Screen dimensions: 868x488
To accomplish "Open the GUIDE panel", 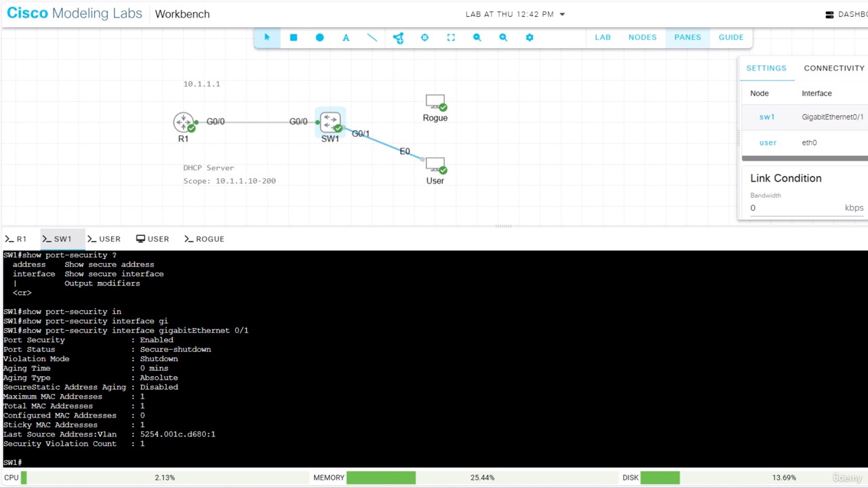I will click(731, 37).
